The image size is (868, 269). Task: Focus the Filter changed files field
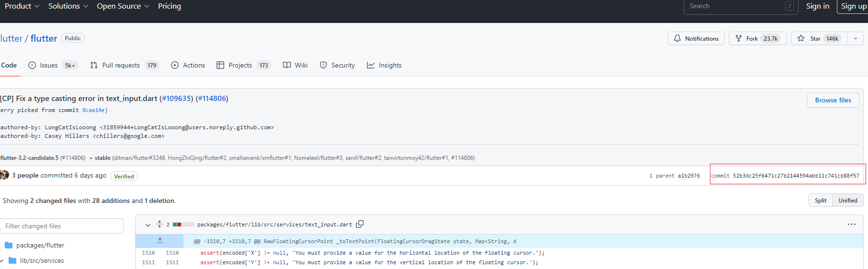pyautogui.click(x=61, y=226)
